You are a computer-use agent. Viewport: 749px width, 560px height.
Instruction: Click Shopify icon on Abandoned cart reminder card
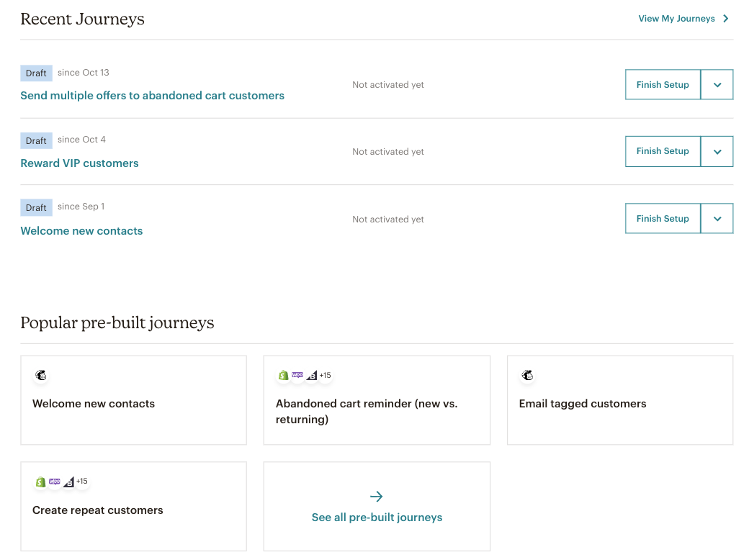pyautogui.click(x=284, y=375)
